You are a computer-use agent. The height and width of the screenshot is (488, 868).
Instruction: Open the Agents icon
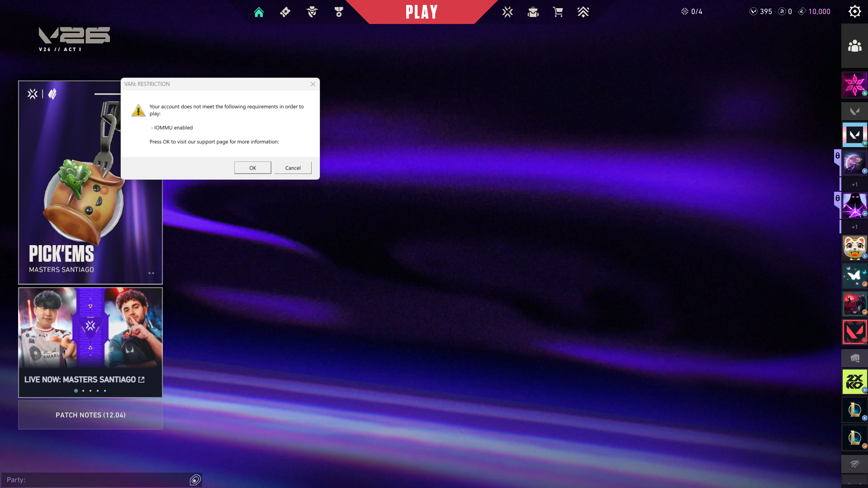tap(312, 12)
